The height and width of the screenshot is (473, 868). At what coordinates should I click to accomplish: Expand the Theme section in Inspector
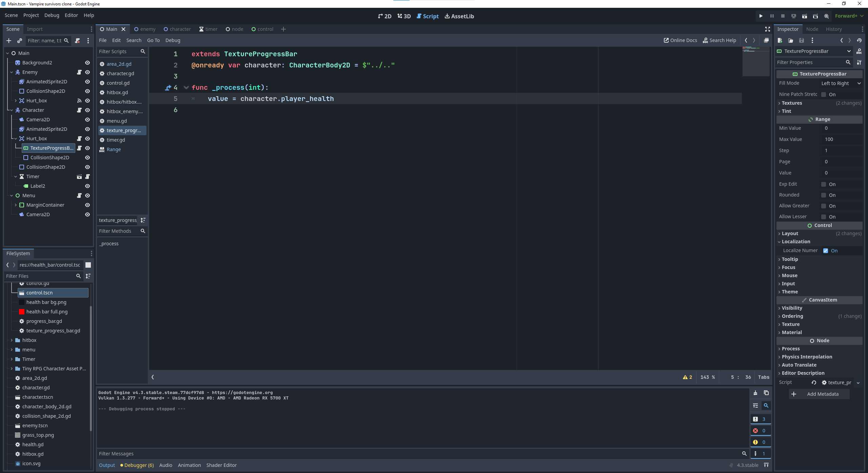(x=789, y=292)
